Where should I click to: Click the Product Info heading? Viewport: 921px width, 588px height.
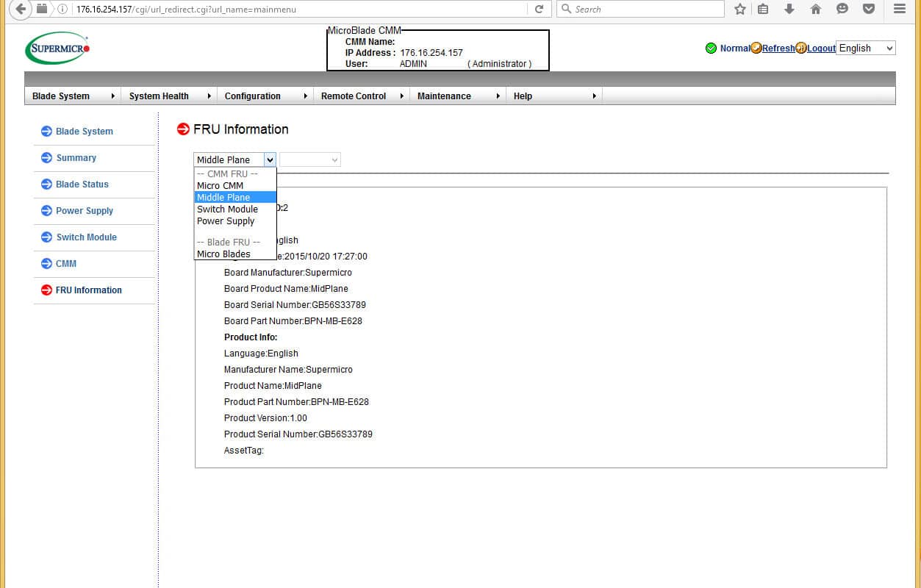[251, 337]
